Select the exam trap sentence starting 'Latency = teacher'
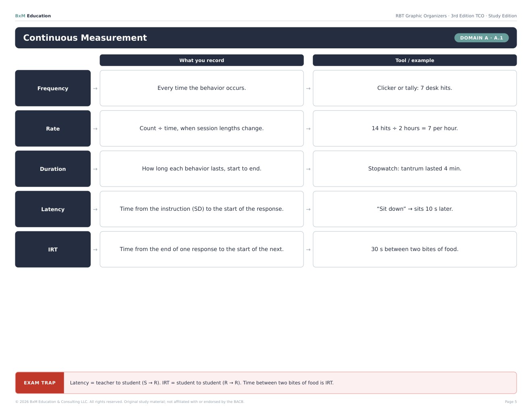Image resolution: width=532 pixels, height=411 pixels. coord(202,383)
